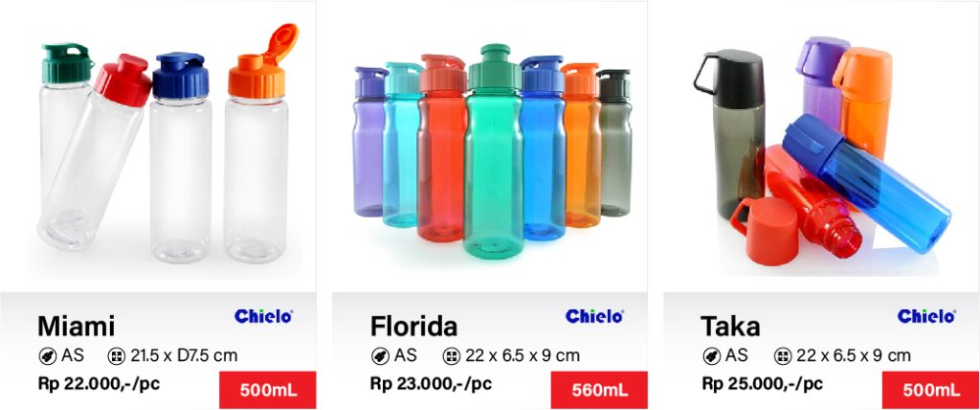
Task: Click the Chielo logo on Miami card
Action: [x=263, y=315]
